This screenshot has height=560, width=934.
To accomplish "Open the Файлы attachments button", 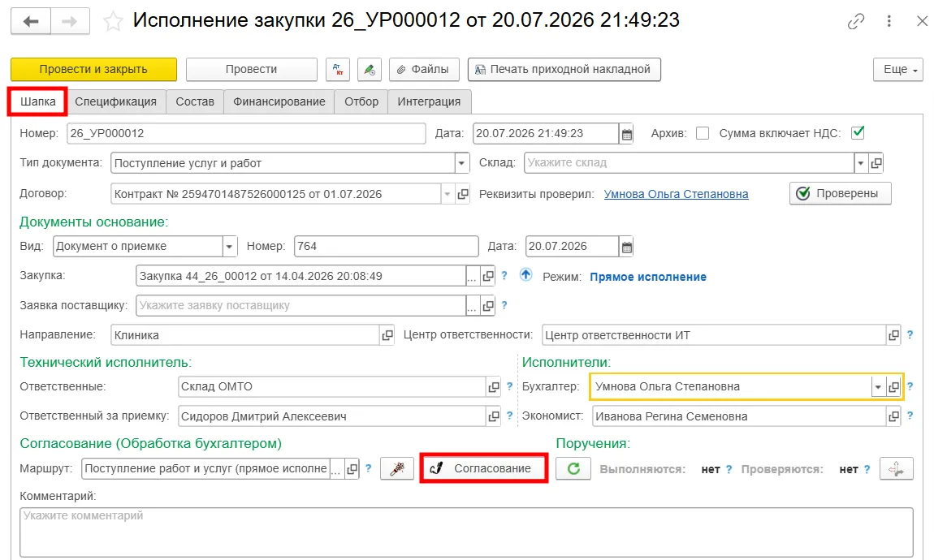I will click(424, 70).
